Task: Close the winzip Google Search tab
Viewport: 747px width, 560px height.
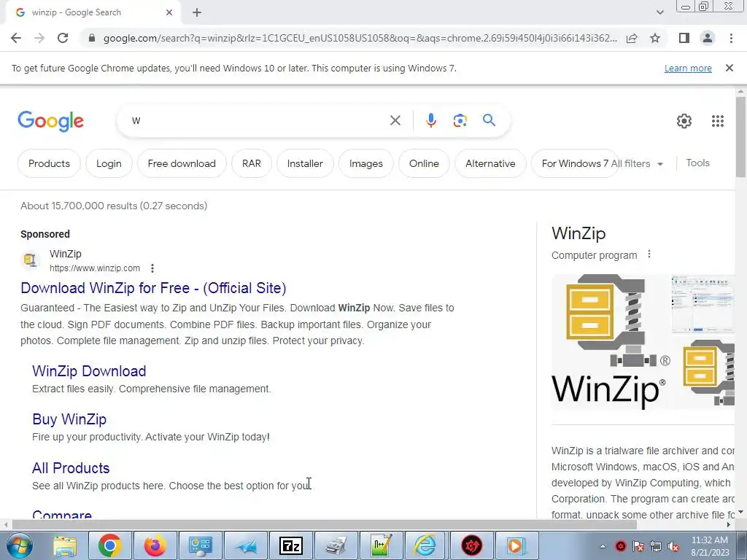Action: click(x=169, y=13)
